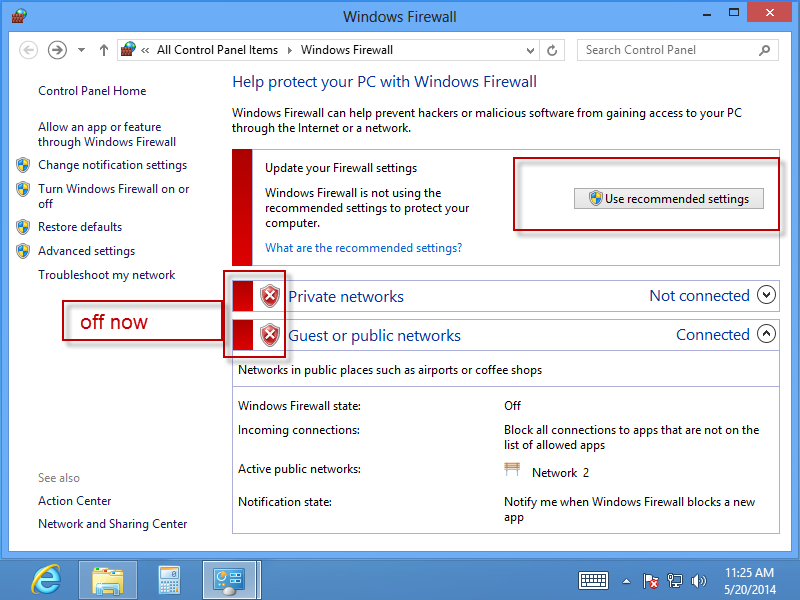Click the firewall icon in address bar
The height and width of the screenshot is (600, 800).
(128, 49)
